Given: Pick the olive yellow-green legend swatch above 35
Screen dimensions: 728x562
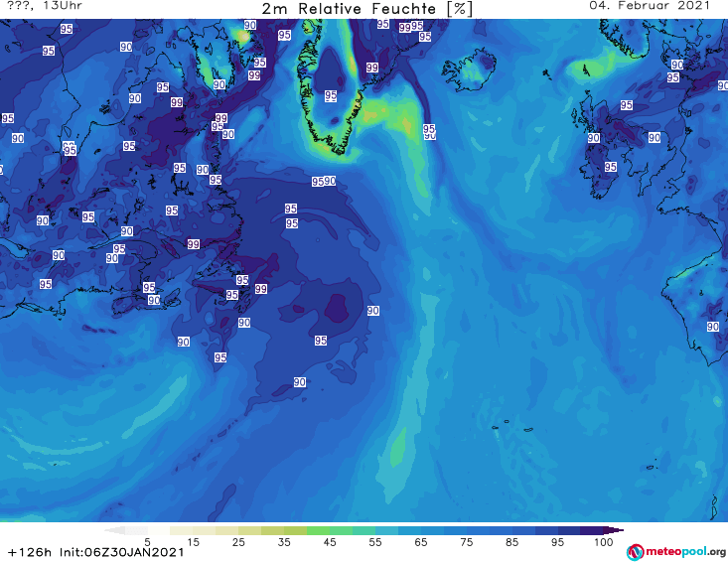Looking at the screenshot, I should [x=295, y=530].
